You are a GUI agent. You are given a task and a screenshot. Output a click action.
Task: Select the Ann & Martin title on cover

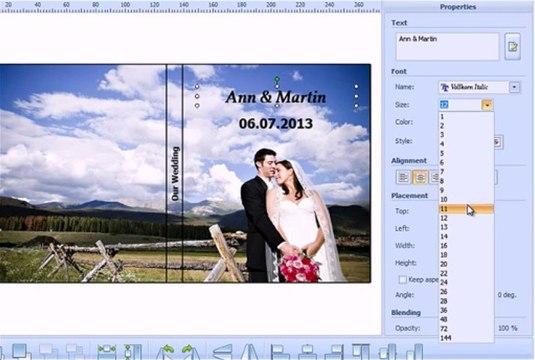point(276,97)
